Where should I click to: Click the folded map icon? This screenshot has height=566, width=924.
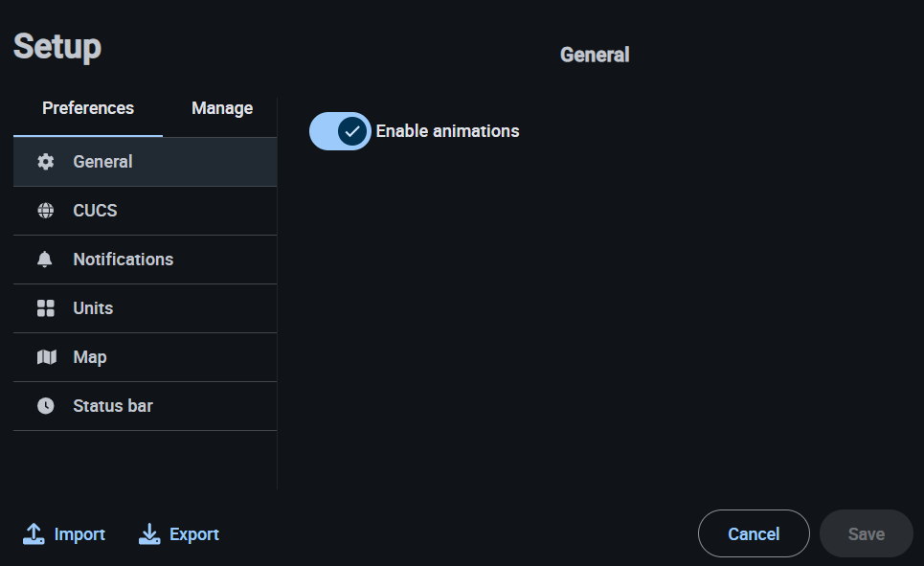pos(46,357)
